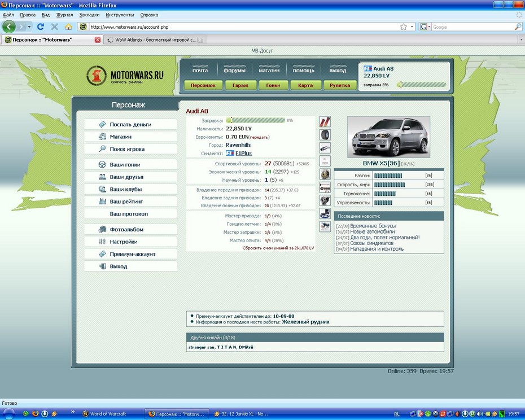Reload the page in Firefox toolbar
Viewport: 525px width, 420px height.
[41, 27]
